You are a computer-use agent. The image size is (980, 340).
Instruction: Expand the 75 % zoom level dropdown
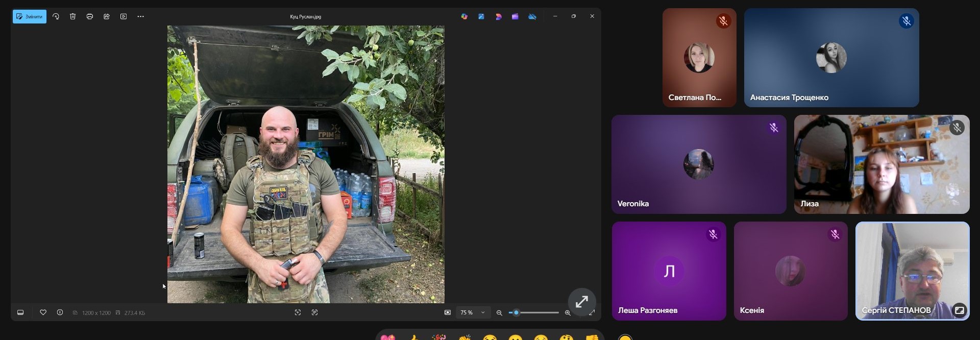(483, 312)
